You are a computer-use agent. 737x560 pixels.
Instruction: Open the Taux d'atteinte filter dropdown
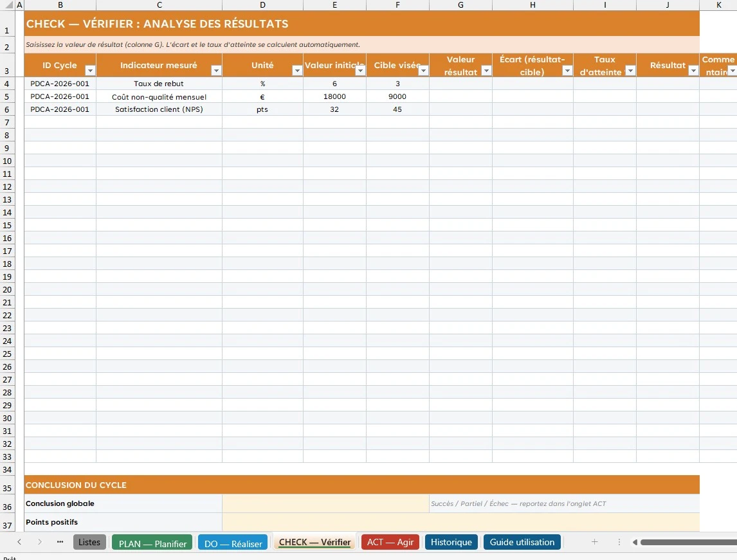point(630,71)
